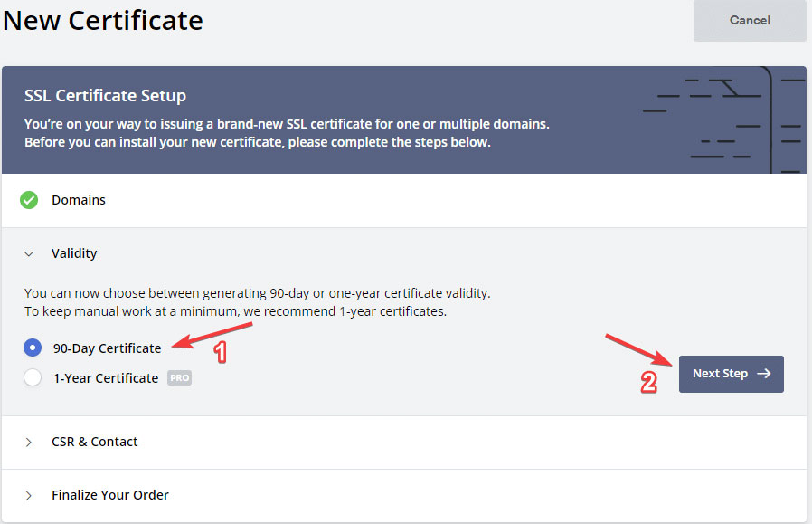Expand the Finalize Your Order section
This screenshot has height=524, width=812.
point(109,495)
